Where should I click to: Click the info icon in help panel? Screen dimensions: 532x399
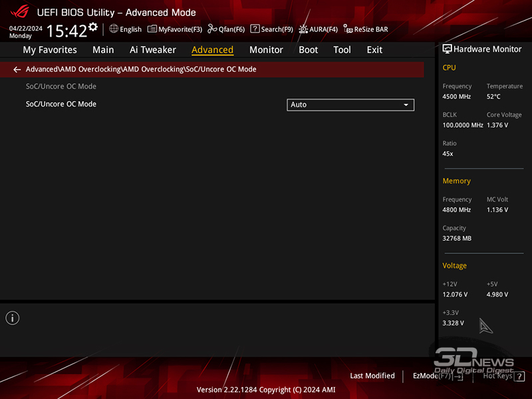tap(13, 318)
